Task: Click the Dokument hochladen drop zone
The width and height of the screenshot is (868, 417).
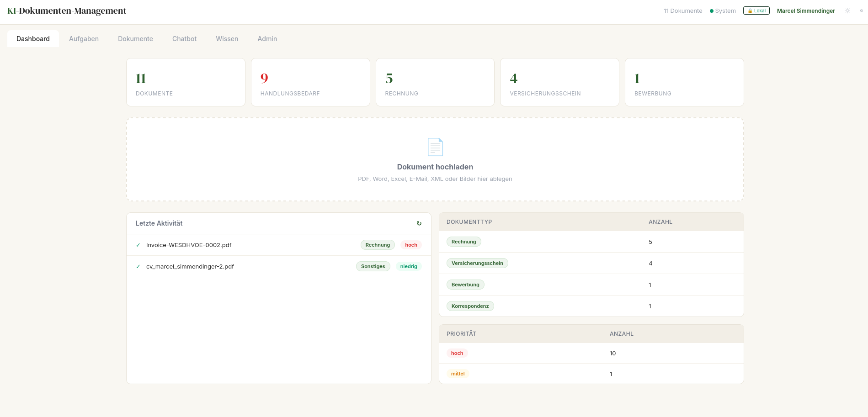Action: point(435,159)
